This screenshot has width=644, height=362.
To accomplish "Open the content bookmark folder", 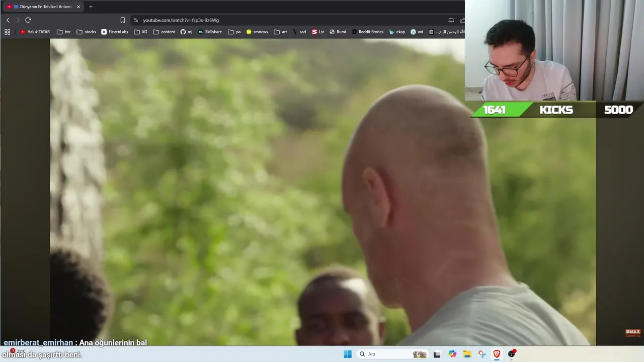I will pyautogui.click(x=164, y=32).
